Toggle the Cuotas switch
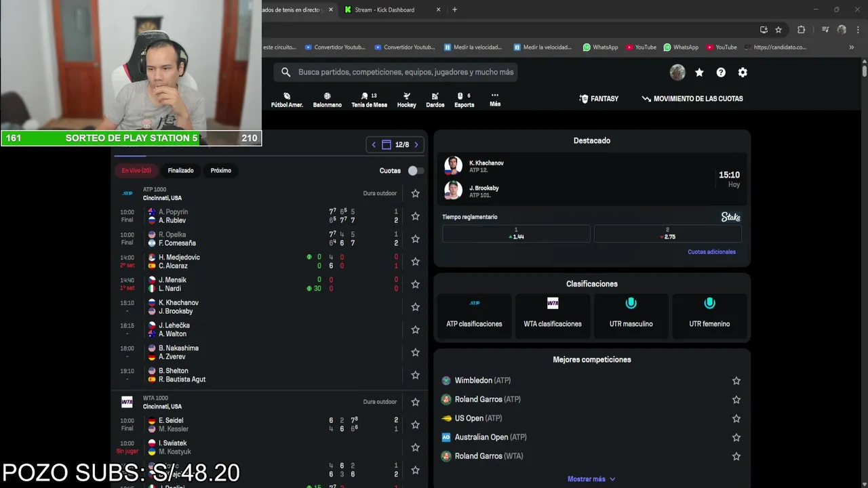 coord(415,171)
